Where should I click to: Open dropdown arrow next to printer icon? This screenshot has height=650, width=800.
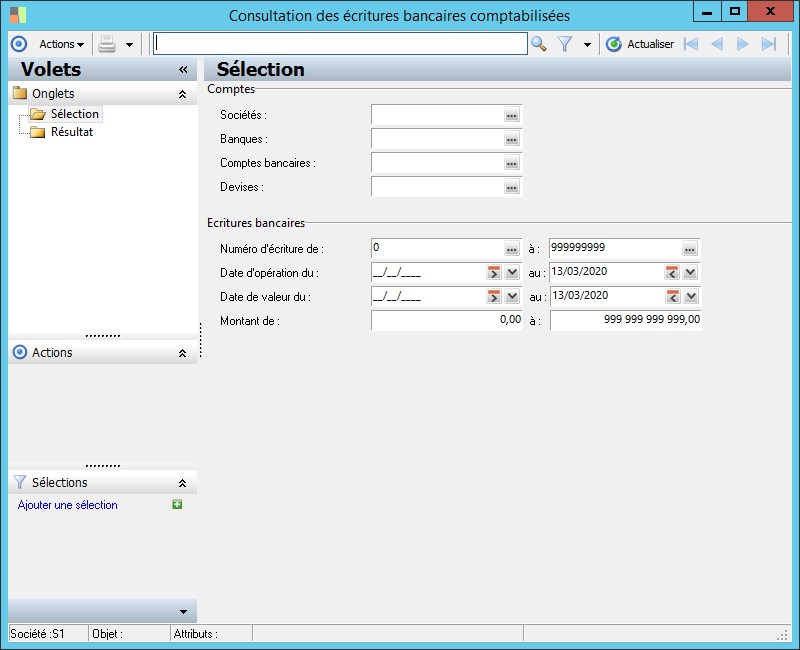[129, 45]
